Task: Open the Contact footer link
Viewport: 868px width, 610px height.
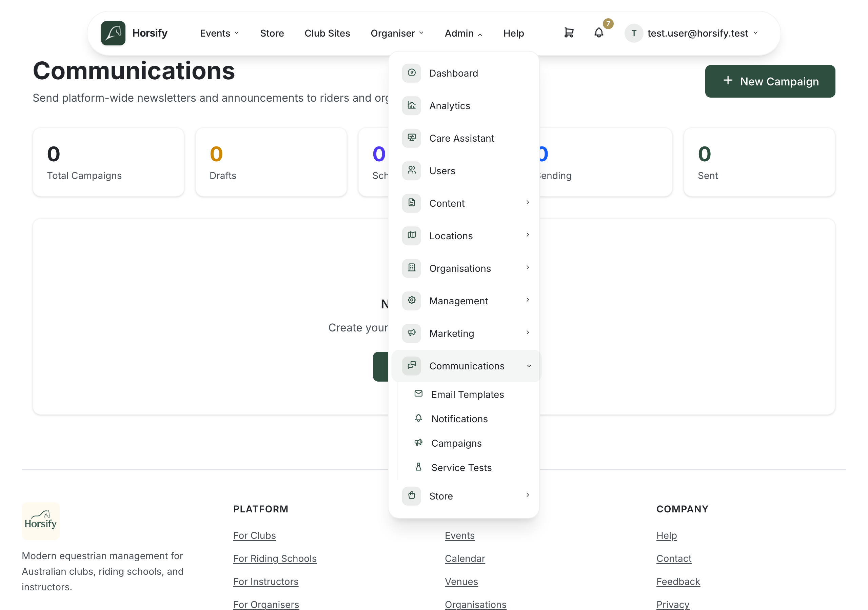Action: point(674,558)
